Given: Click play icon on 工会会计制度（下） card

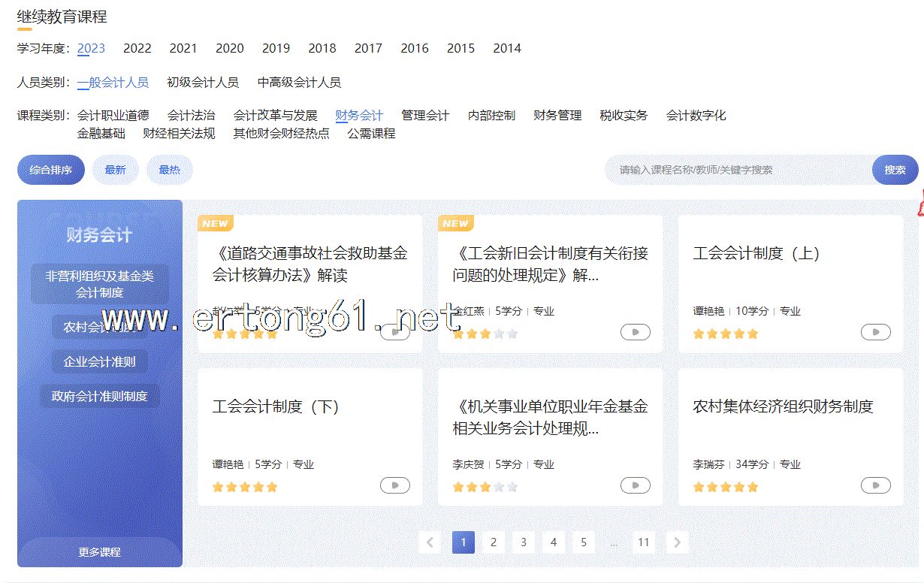Looking at the screenshot, I should click(394, 485).
